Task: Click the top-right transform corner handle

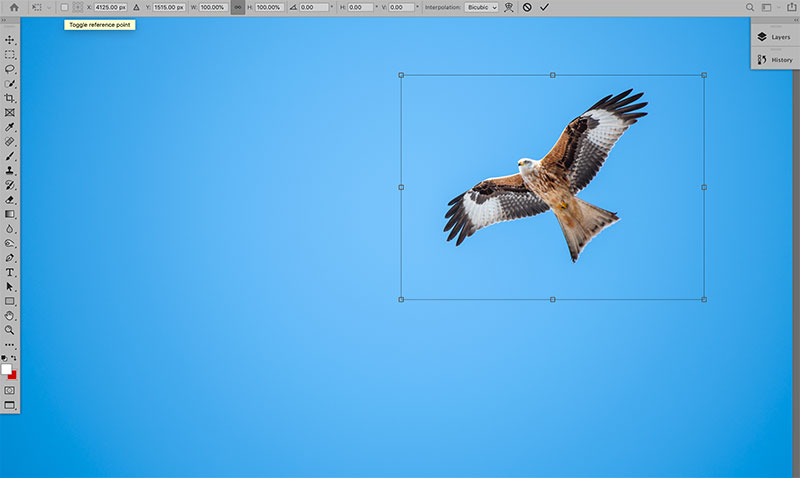Action: point(704,75)
